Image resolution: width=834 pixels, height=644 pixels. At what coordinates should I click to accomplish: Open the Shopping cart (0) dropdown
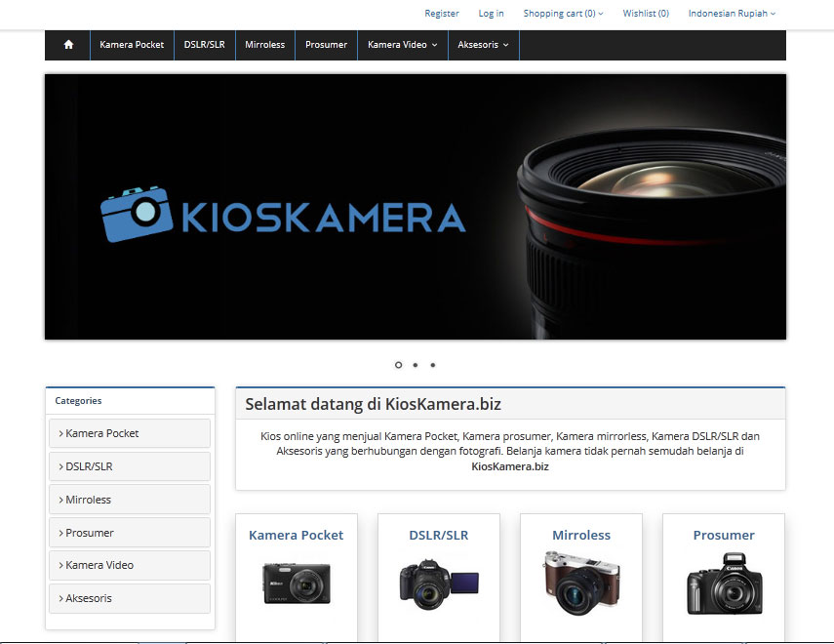[x=563, y=14]
